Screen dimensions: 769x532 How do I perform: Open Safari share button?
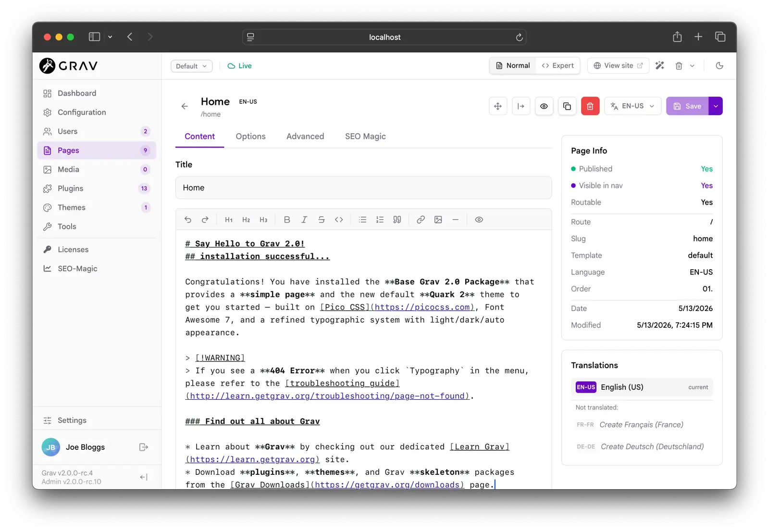click(x=677, y=37)
